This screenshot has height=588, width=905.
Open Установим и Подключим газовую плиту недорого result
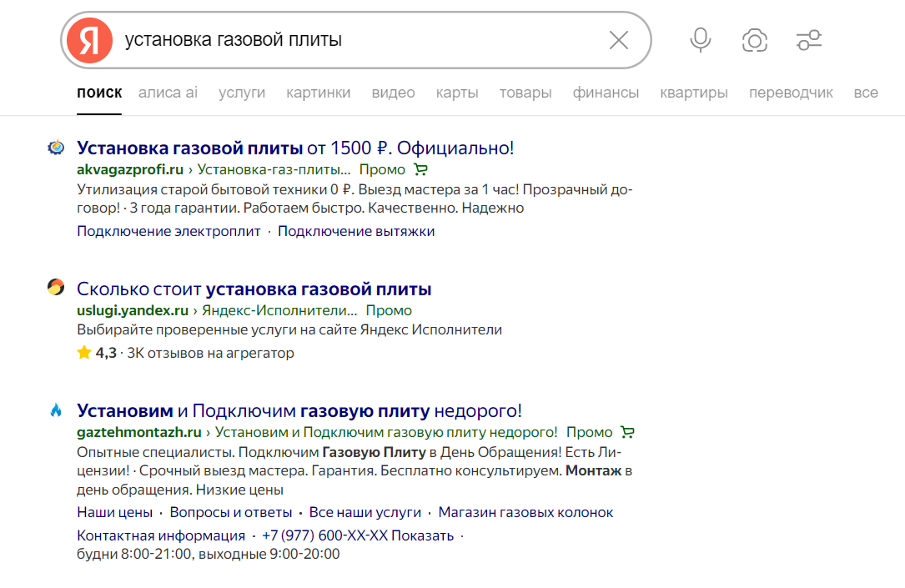click(x=299, y=411)
